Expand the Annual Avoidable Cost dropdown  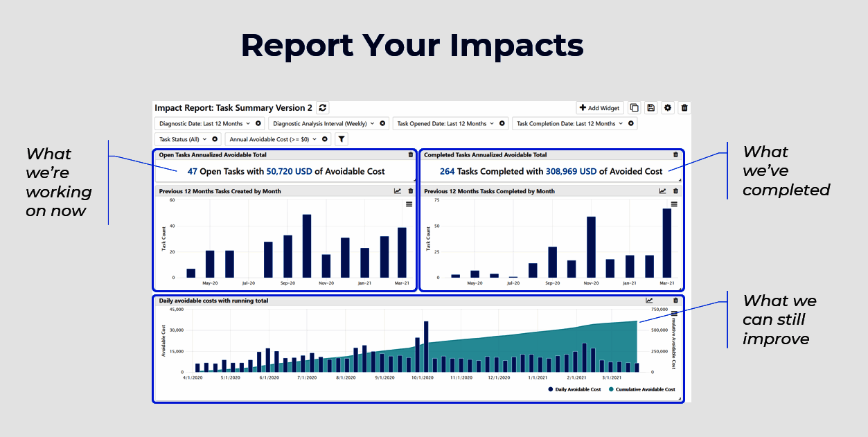click(x=315, y=139)
